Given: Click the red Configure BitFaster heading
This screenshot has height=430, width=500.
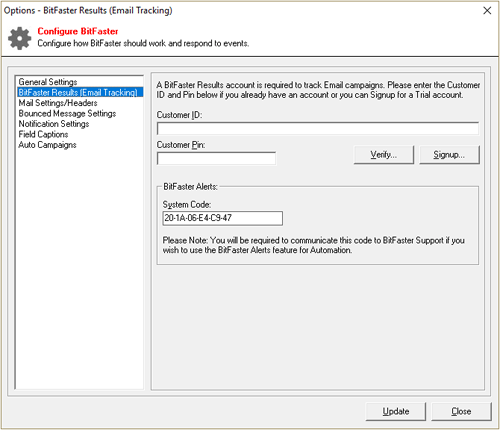Looking at the screenshot, I should tap(78, 31).
